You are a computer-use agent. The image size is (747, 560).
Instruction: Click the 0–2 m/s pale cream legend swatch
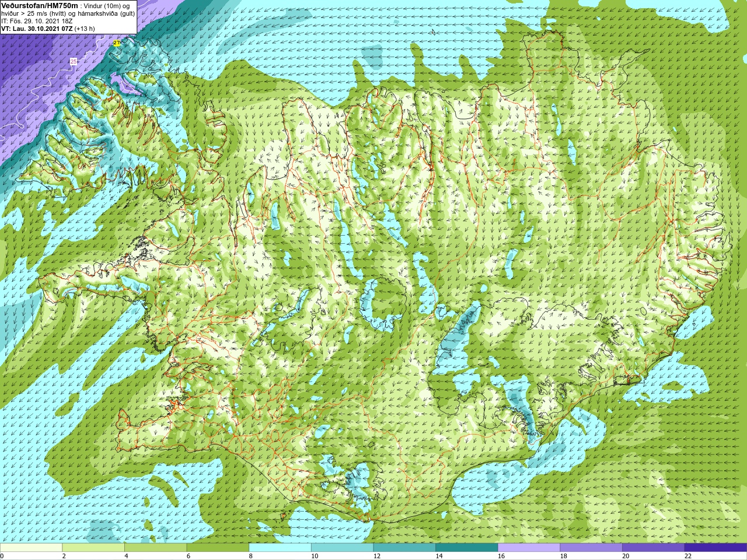coord(31,548)
